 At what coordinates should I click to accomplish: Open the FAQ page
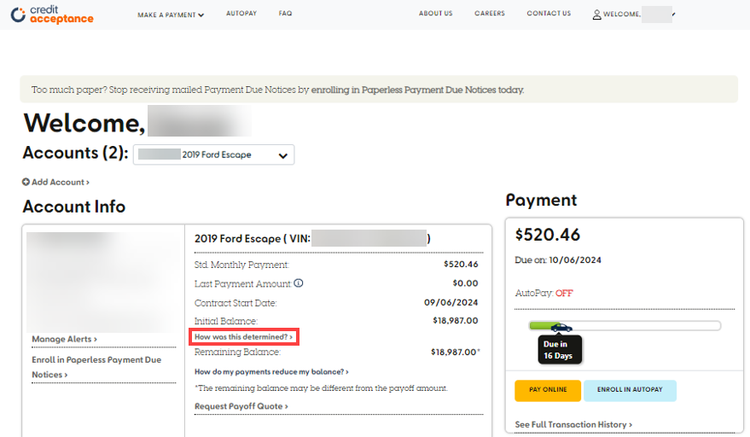tap(285, 14)
